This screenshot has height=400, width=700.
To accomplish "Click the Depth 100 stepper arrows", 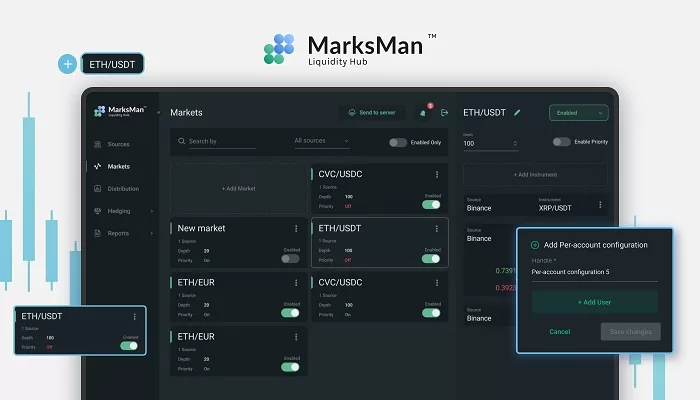I will pos(515,143).
